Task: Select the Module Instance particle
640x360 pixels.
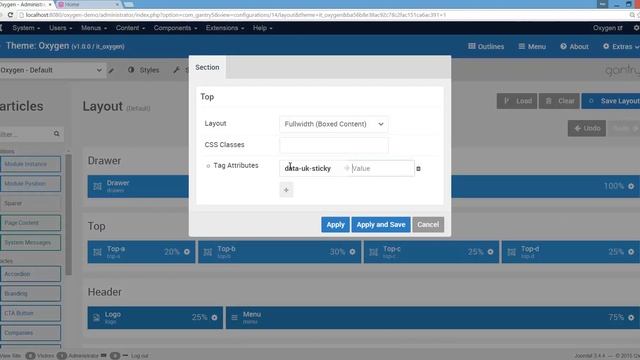Action: 31,164
